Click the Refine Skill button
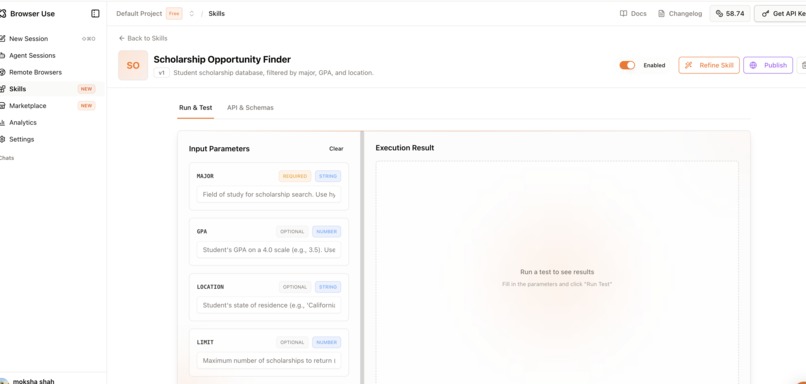The image size is (806, 384). 709,65
